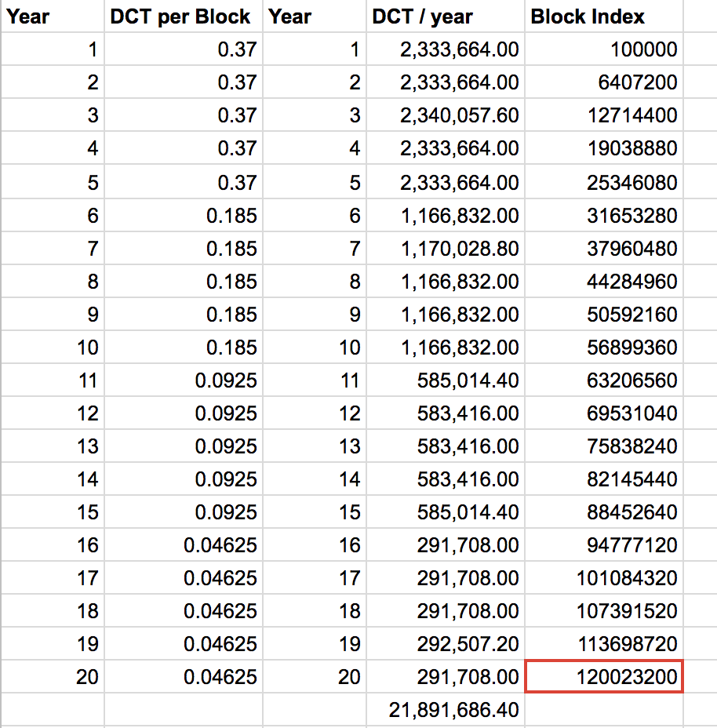Click the 0.04625 cell in year 16 row
Screen dimensions: 717x728
coord(184,545)
